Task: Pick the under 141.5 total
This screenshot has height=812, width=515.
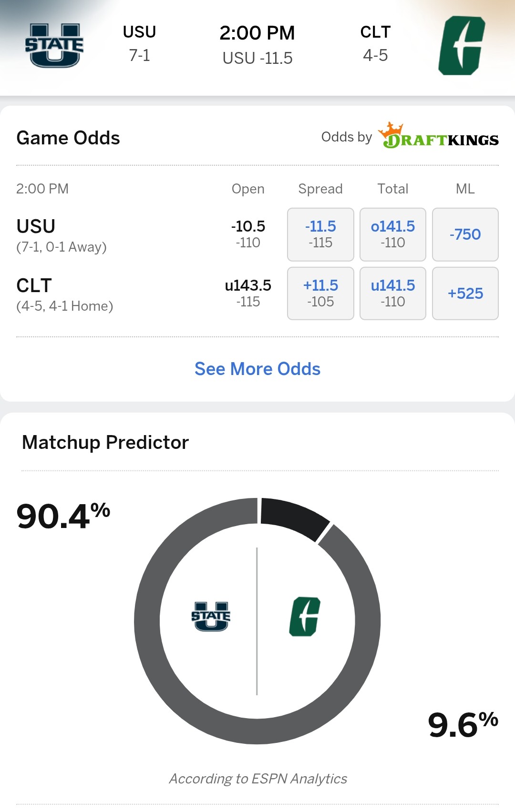Action: tap(393, 294)
